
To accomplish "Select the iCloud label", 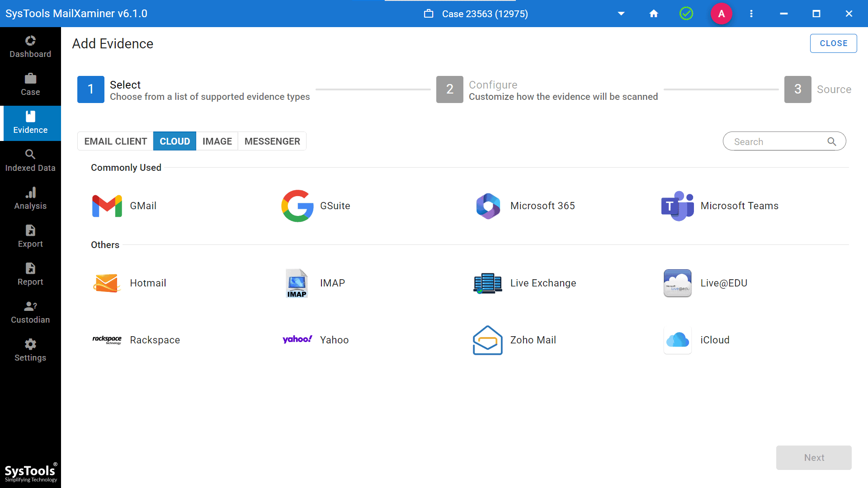I will (x=715, y=340).
